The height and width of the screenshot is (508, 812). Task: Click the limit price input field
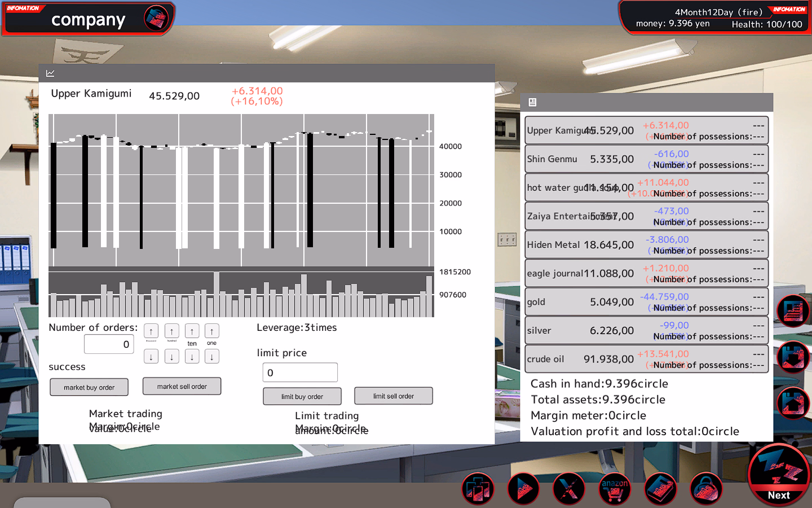click(300, 373)
